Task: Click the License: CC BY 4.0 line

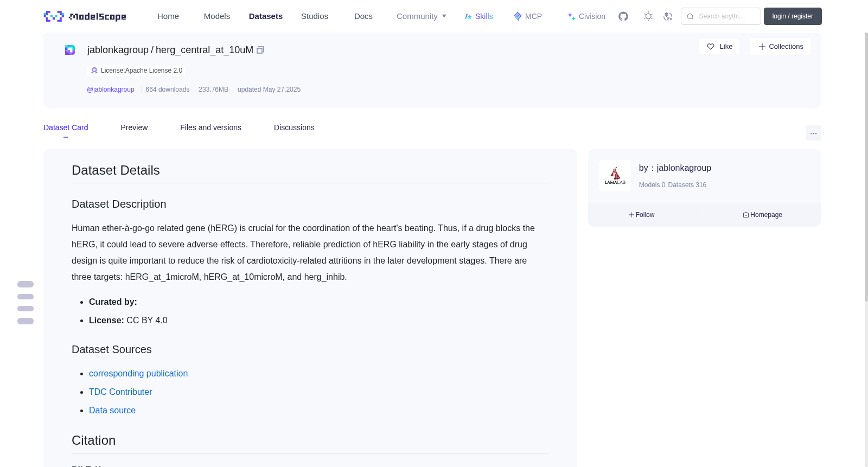Action: (128, 321)
